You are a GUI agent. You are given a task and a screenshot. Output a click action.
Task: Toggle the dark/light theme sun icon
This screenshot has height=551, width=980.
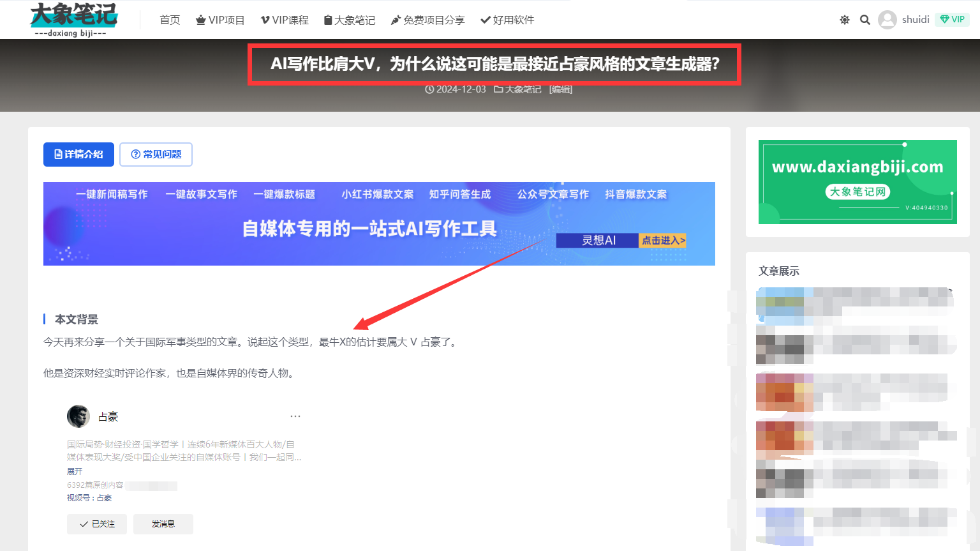click(x=844, y=20)
